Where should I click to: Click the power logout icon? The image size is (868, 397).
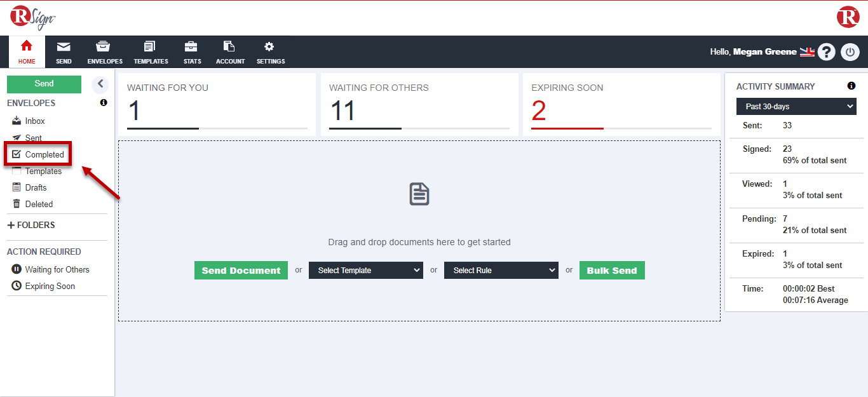coord(850,52)
